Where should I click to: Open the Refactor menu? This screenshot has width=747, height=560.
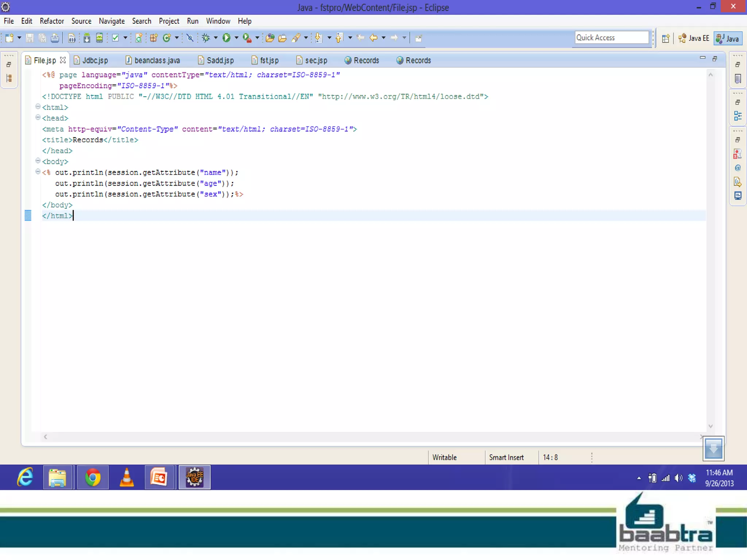click(x=52, y=21)
